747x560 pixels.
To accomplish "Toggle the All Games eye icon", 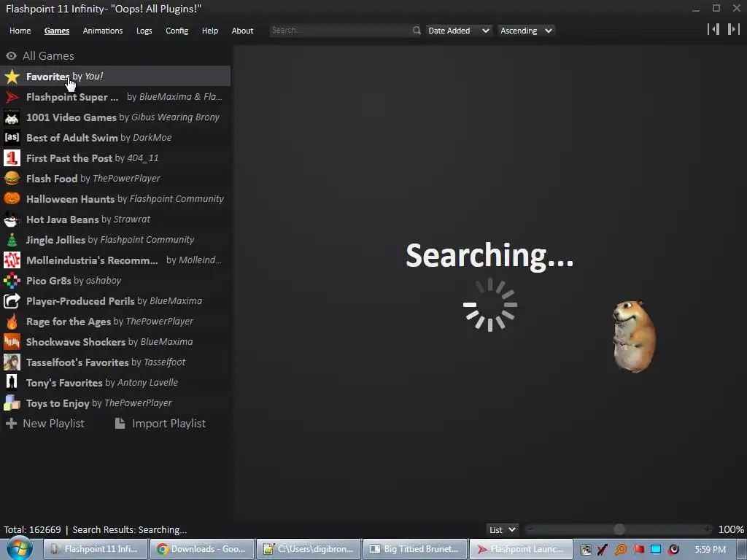I will [12, 56].
